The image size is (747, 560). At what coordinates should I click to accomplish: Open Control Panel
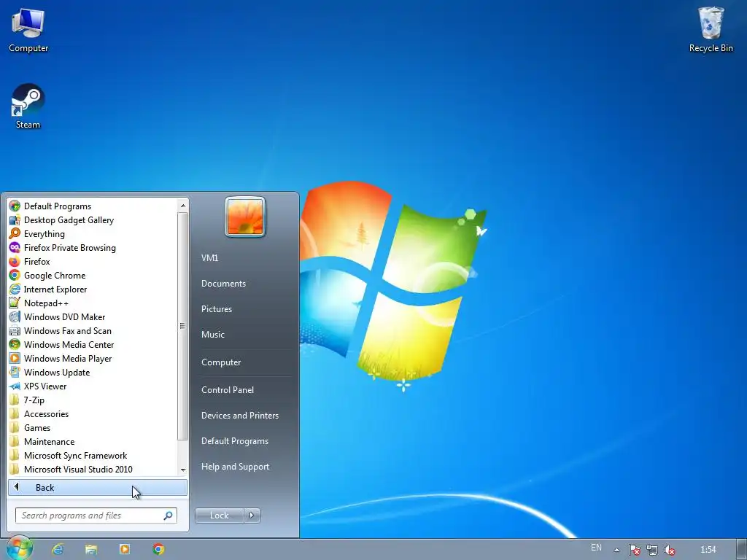[x=228, y=389]
